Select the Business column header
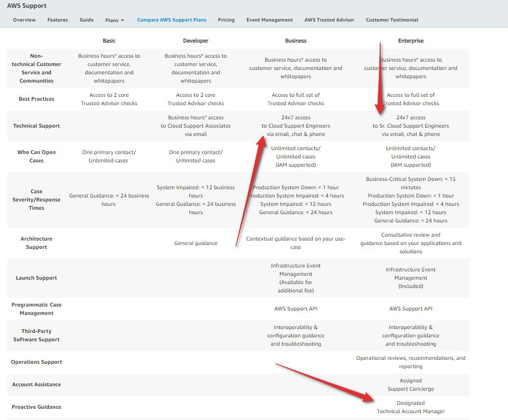This screenshot has height=420, width=508. [296, 41]
